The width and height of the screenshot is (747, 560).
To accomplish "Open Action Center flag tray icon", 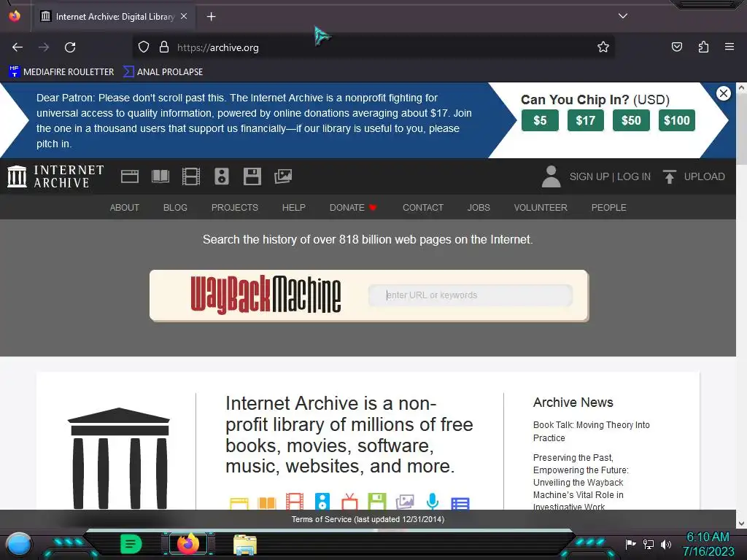I will pyautogui.click(x=630, y=544).
